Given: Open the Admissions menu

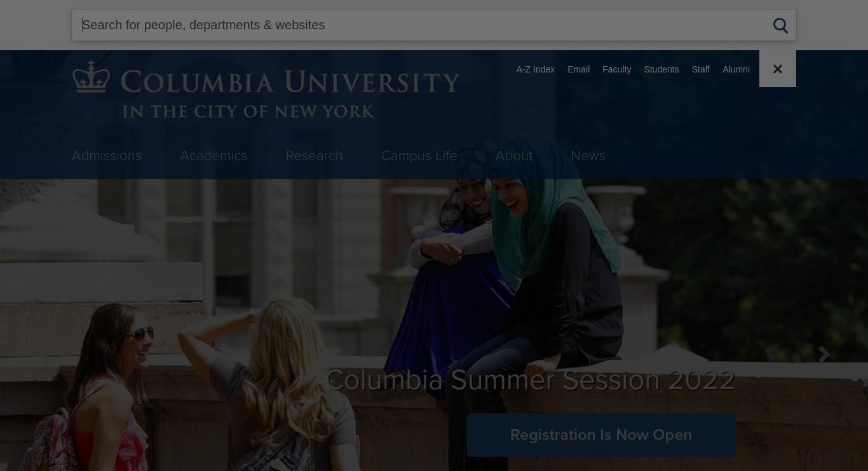Looking at the screenshot, I should tap(107, 156).
